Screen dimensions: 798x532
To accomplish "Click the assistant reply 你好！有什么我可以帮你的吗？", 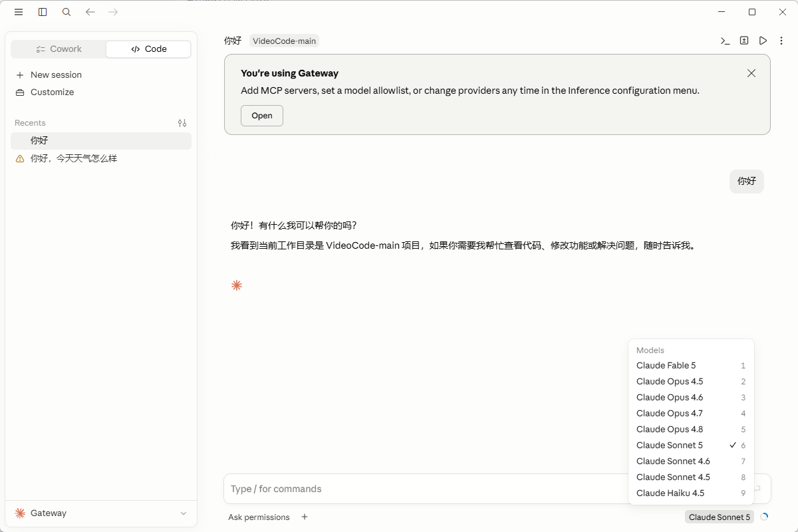I will point(294,225).
